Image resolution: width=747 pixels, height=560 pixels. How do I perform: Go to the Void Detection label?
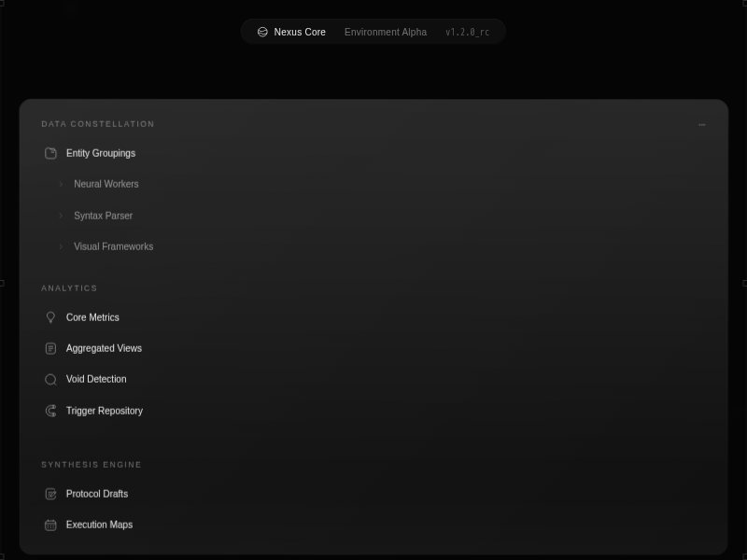96,379
